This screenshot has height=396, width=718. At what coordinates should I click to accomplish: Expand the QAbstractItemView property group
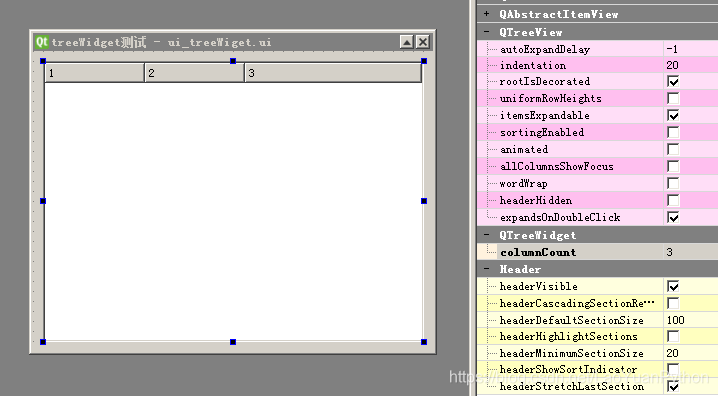tap(486, 14)
